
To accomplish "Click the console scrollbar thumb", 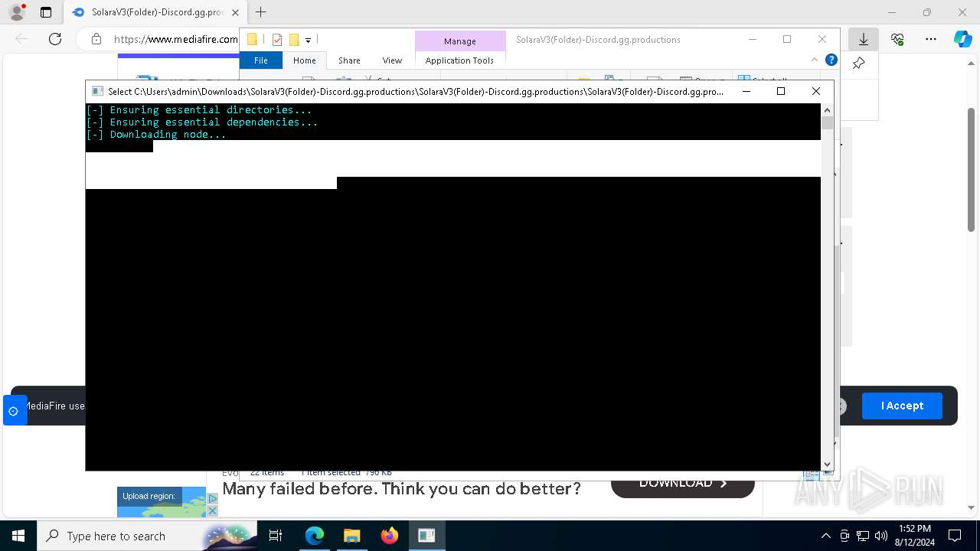I will (827, 122).
